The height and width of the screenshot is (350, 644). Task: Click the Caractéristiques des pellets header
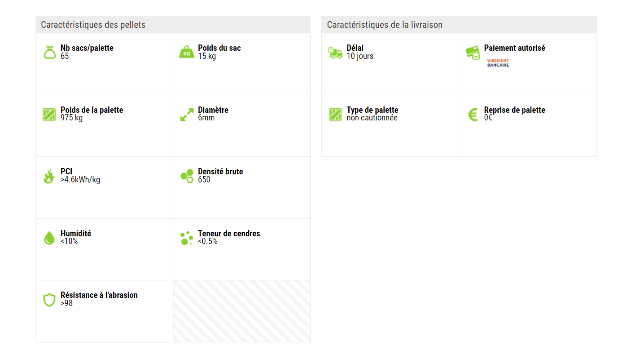click(93, 25)
